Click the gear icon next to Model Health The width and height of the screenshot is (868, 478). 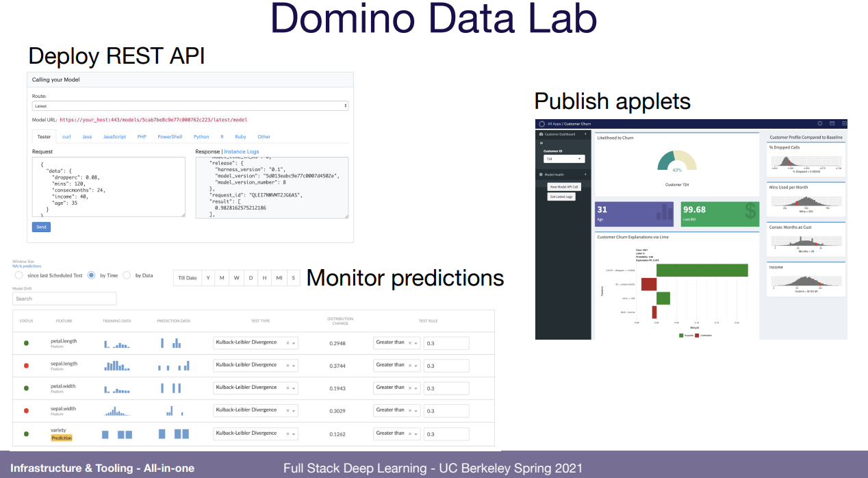click(541, 175)
